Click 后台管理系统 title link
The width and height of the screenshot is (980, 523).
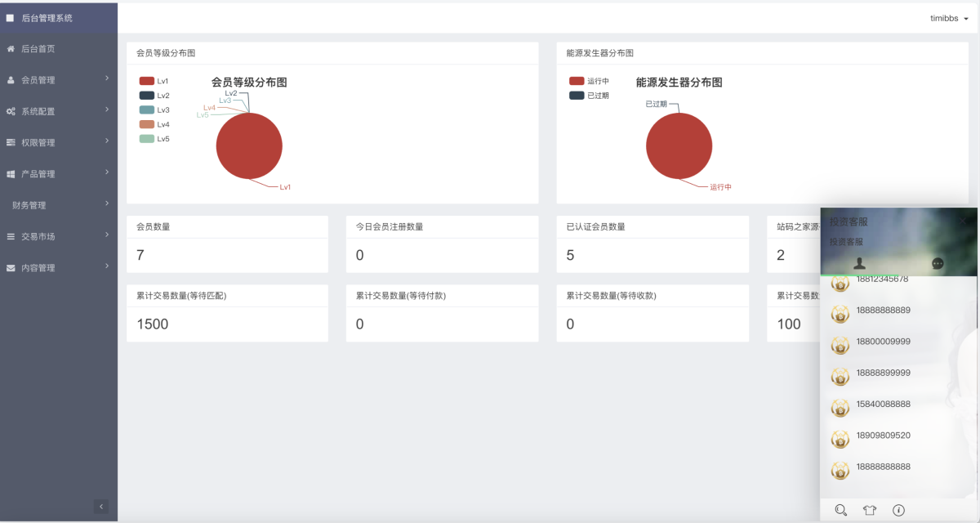pyautogui.click(x=47, y=17)
